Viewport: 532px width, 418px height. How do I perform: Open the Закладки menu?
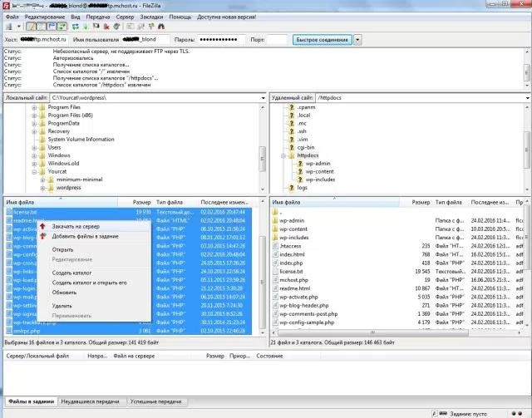[x=151, y=17]
